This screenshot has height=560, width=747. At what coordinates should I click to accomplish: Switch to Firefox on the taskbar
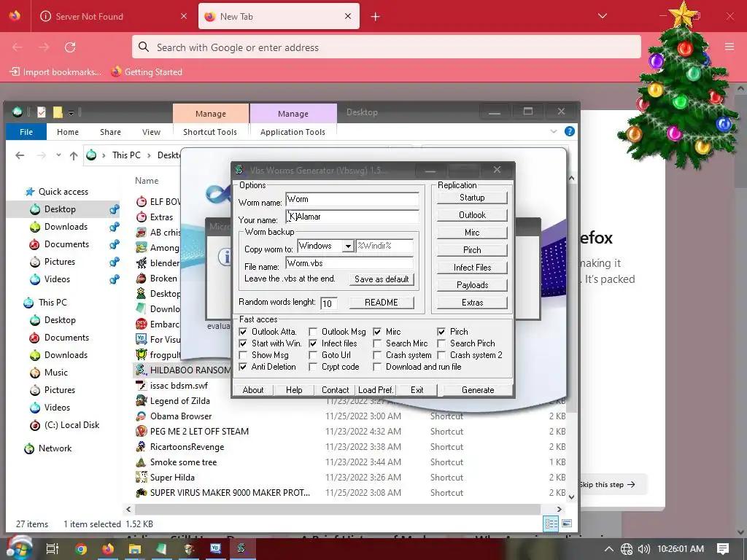click(108, 549)
